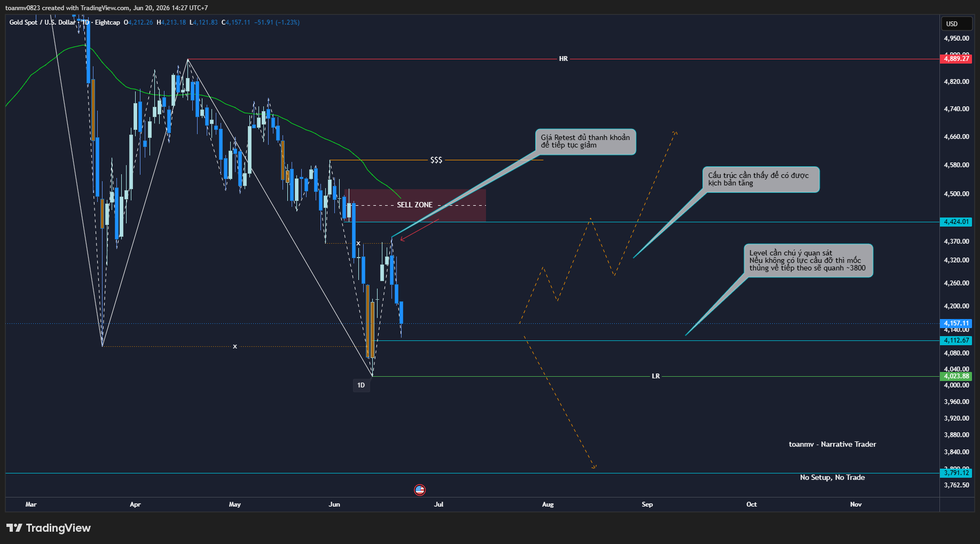Click the Sep label on time axis
980x544 pixels.
[x=647, y=504]
